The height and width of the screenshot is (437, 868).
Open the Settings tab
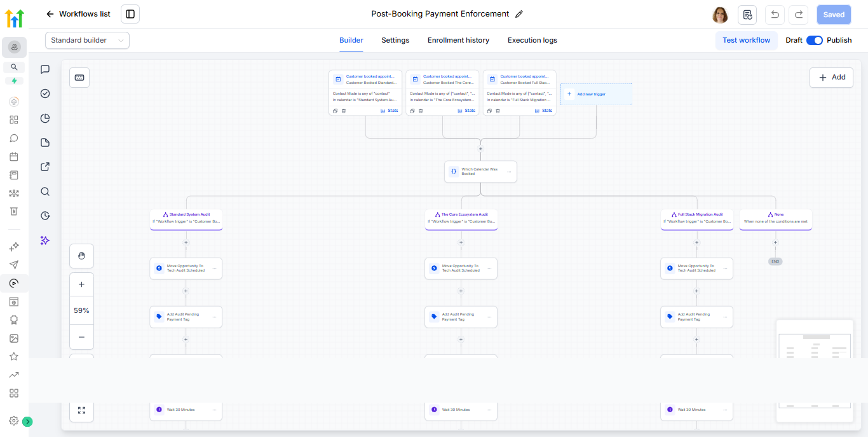[395, 40]
